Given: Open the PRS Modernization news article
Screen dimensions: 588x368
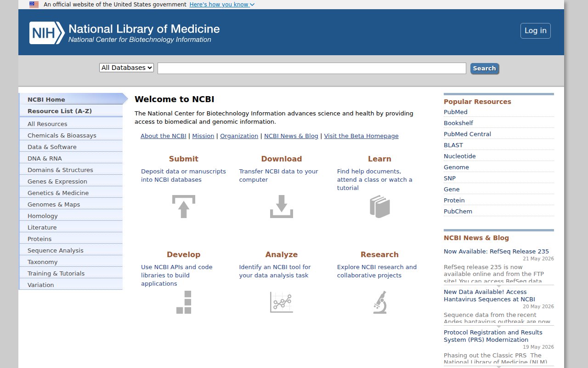Looking at the screenshot, I should [x=493, y=336].
